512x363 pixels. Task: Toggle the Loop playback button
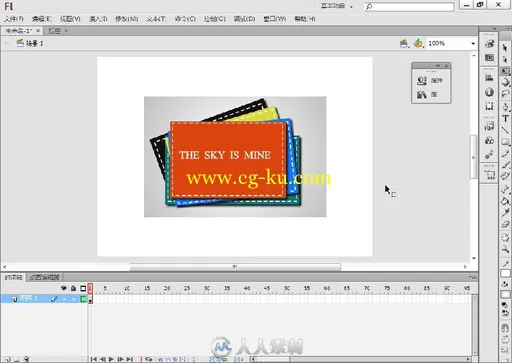tap(149, 359)
